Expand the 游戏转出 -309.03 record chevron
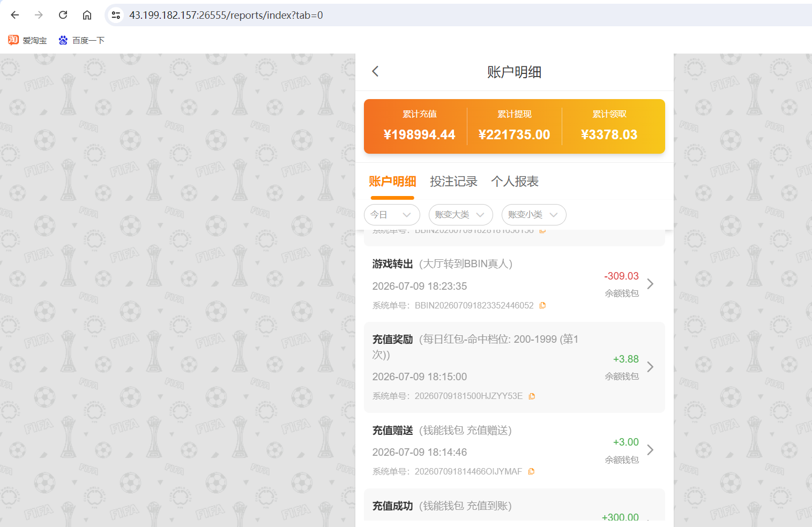812x527 pixels. [650, 284]
